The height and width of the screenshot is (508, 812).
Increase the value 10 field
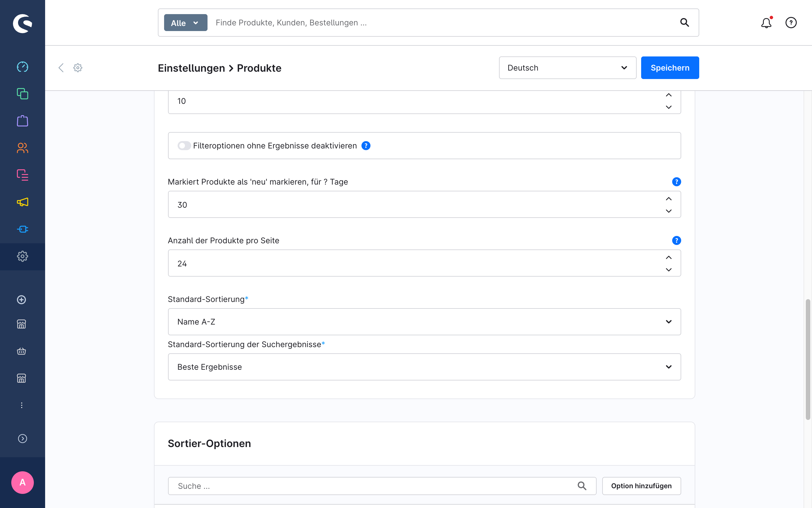click(x=669, y=95)
